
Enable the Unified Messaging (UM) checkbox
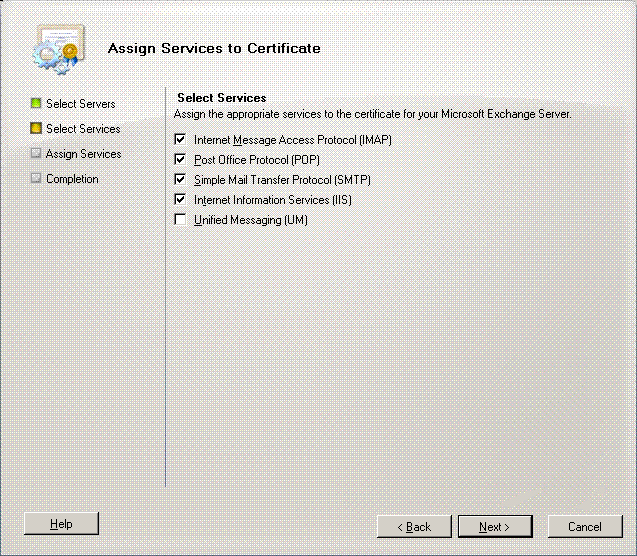click(x=181, y=220)
